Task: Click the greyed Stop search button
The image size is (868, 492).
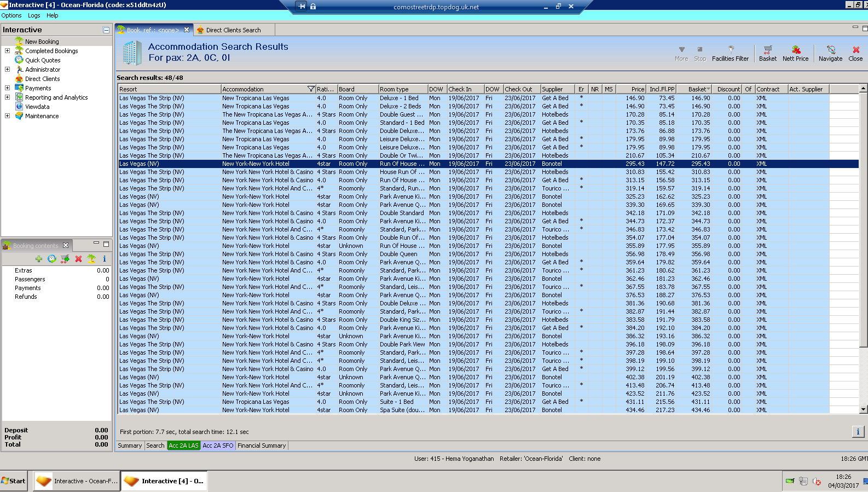Action: pyautogui.click(x=700, y=53)
